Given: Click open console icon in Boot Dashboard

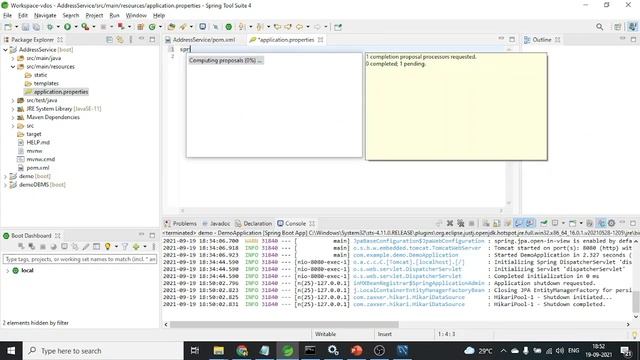Looking at the screenshot, I should tap(64, 247).
